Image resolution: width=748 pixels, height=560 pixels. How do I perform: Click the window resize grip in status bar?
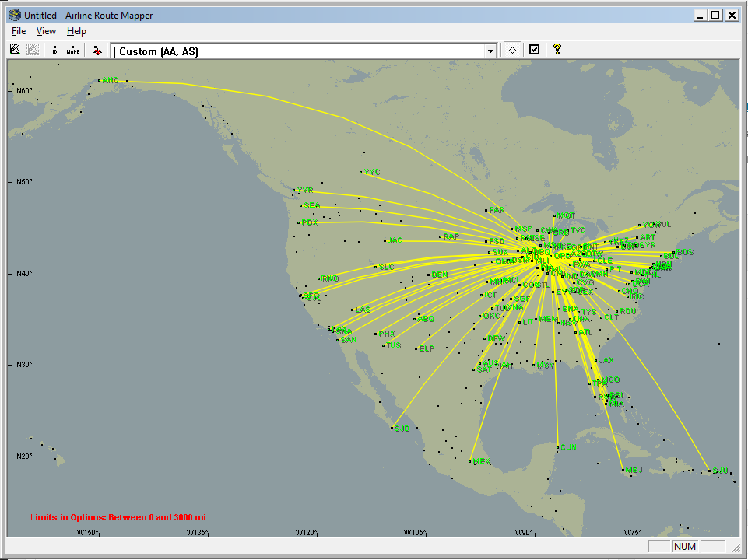tap(735, 547)
